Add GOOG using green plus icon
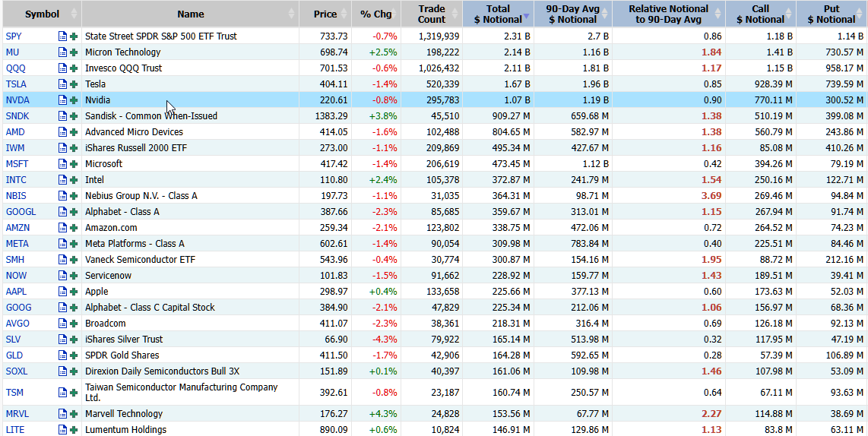 (x=74, y=308)
